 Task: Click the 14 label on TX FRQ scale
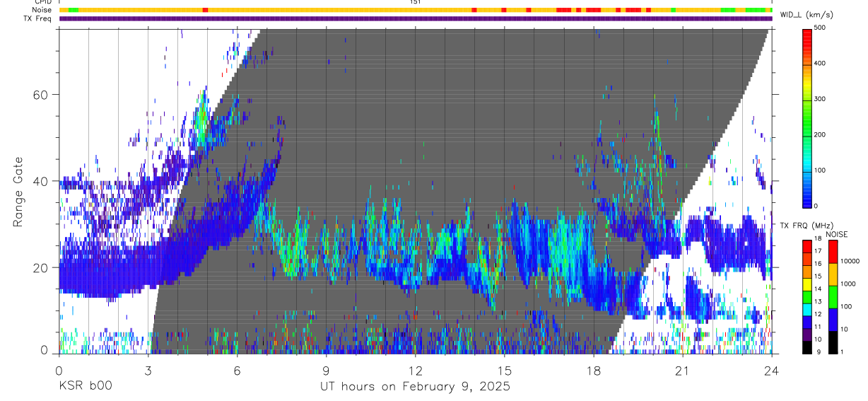coord(818,289)
